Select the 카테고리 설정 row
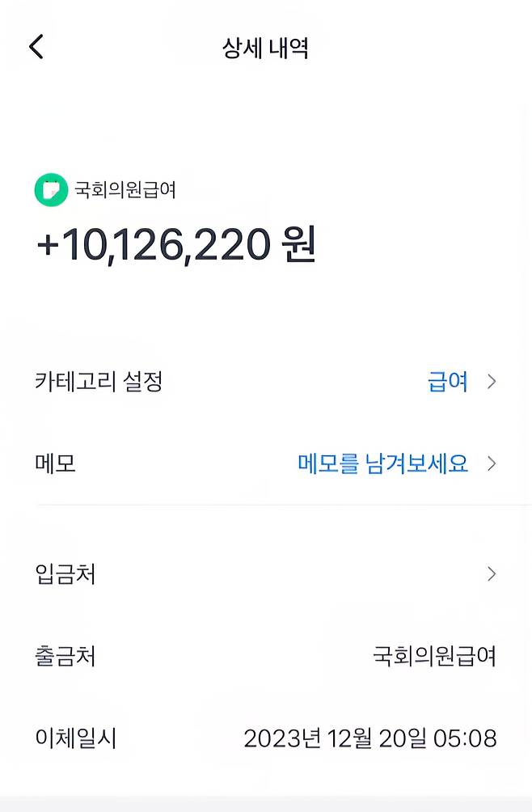 [97, 381]
